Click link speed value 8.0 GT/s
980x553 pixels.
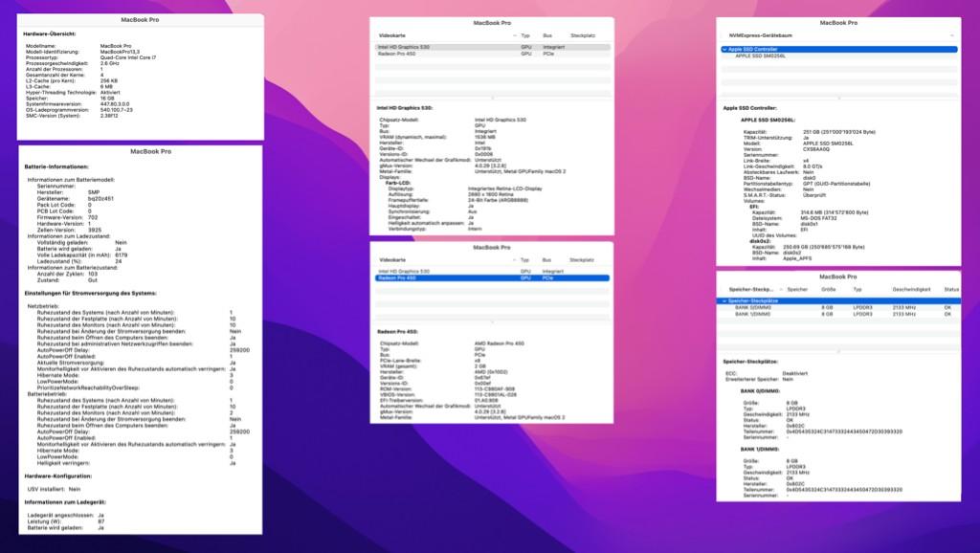pos(813,166)
